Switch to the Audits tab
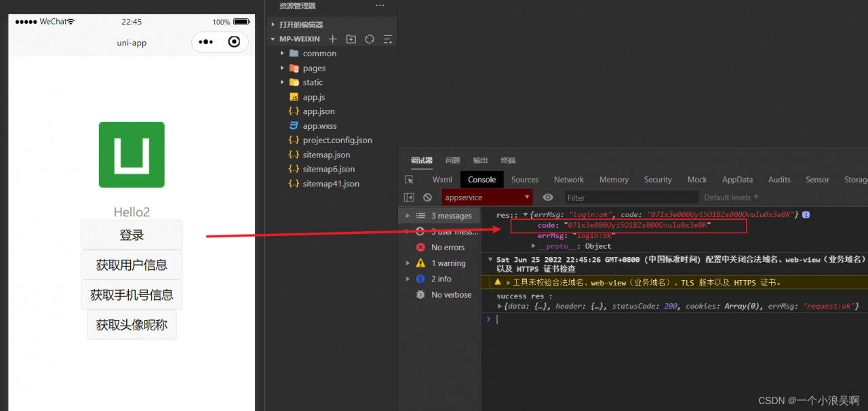The width and height of the screenshot is (868, 411). tap(779, 180)
